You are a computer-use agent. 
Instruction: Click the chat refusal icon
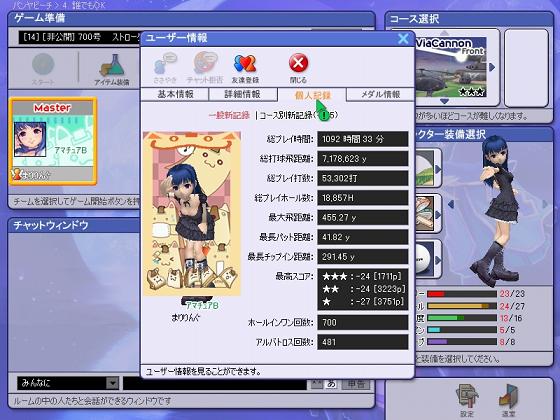tap(205, 63)
